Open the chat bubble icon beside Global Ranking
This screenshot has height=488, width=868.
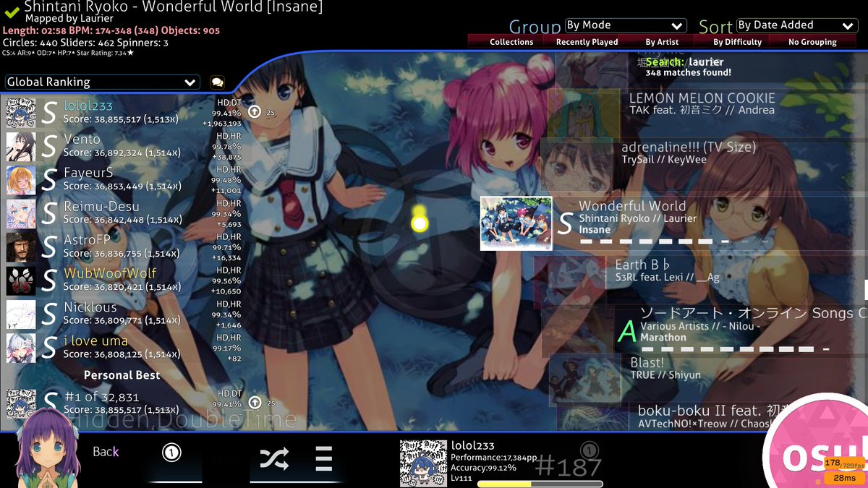click(x=217, y=82)
